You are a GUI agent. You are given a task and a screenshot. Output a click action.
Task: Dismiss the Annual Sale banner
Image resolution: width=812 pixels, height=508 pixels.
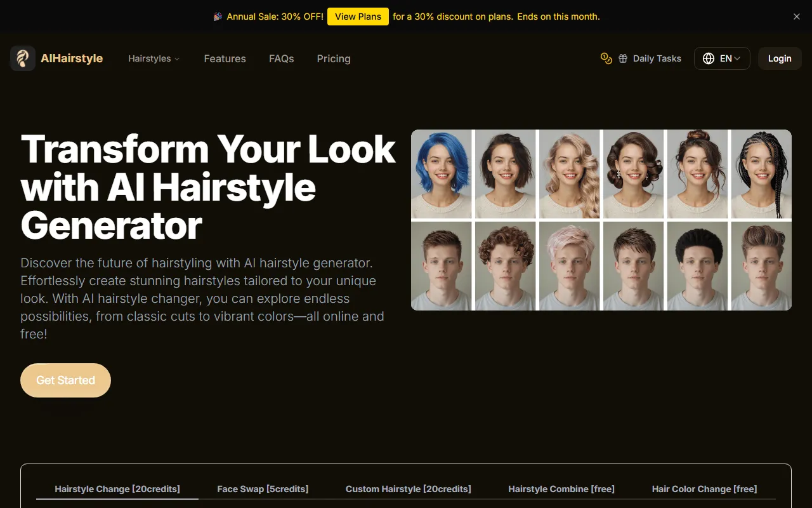(797, 17)
